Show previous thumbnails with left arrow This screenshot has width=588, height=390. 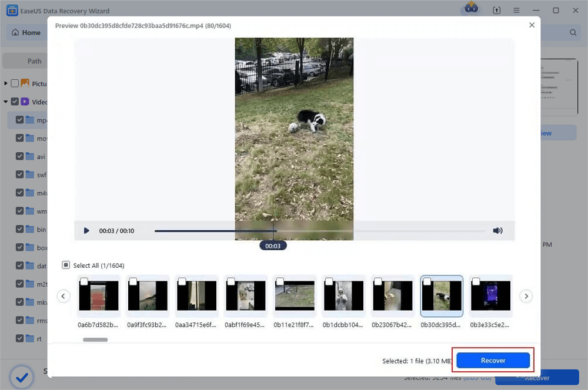point(64,297)
